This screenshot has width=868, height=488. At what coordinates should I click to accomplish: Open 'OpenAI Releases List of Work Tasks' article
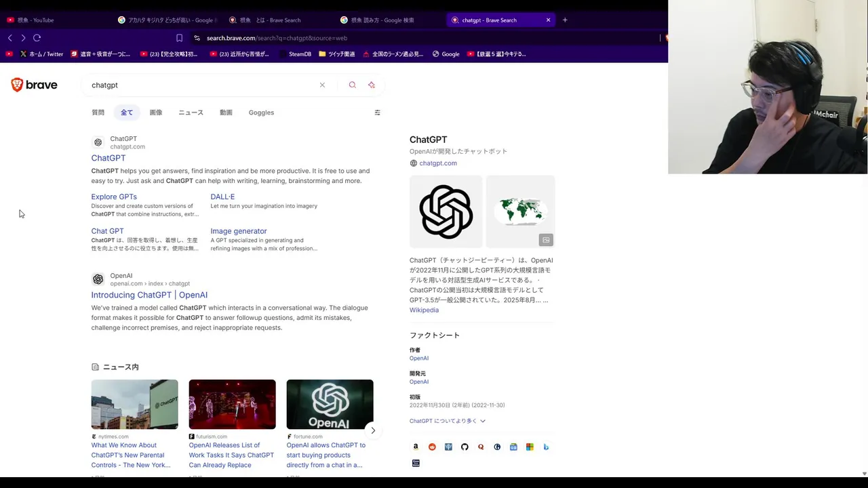[231, 455]
